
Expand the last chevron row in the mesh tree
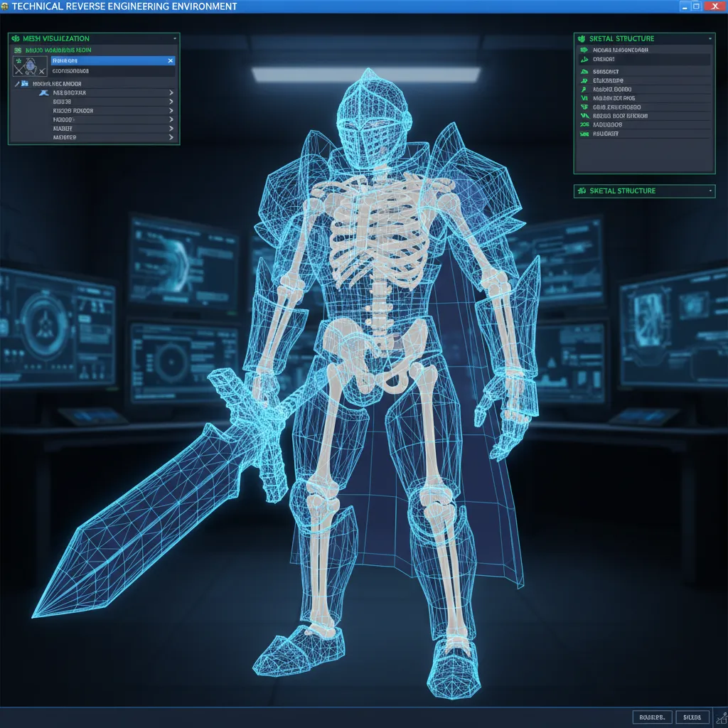pos(170,136)
